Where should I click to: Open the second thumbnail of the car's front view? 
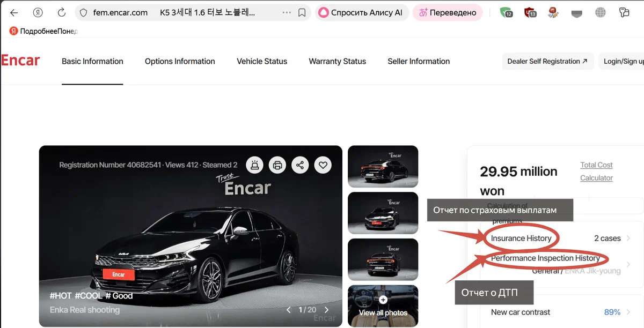(x=383, y=213)
